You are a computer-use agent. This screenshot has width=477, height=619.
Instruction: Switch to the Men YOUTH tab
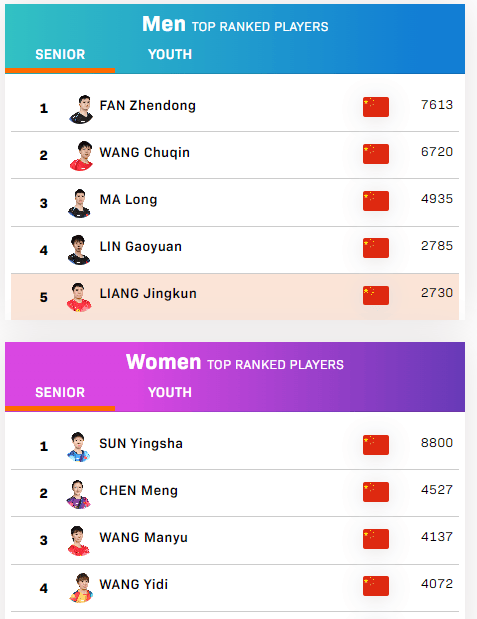[x=170, y=54]
